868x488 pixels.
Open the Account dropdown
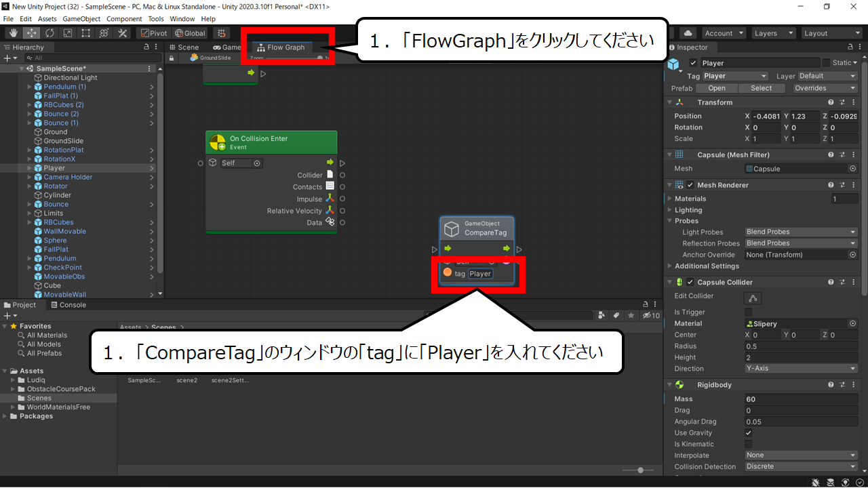click(723, 33)
